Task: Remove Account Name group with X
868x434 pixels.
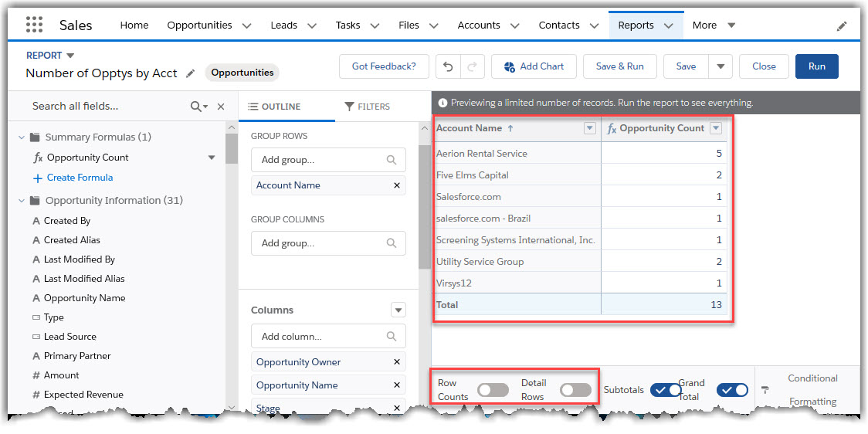Action: pos(397,185)
